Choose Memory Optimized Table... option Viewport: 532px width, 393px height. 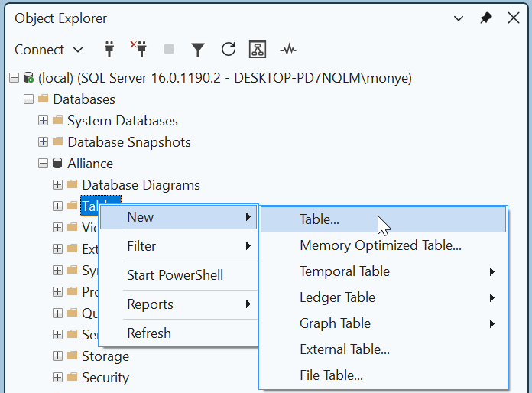(384, 245)
